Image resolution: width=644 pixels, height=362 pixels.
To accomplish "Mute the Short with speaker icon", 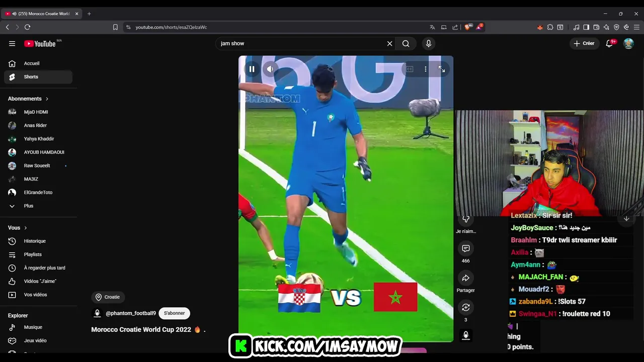I will (x=270, y=69).
